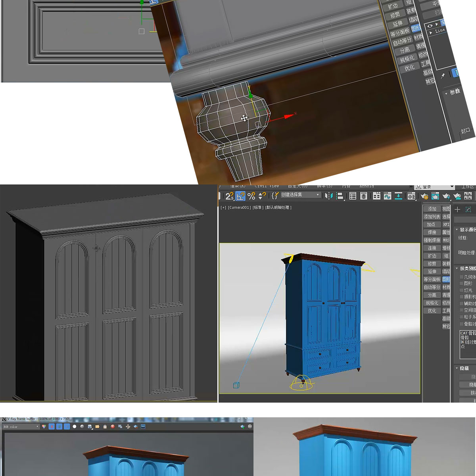Switch to RGB channels in V-Ray buffer
This screenshot has width=476, height=476.
pos(44,426)
